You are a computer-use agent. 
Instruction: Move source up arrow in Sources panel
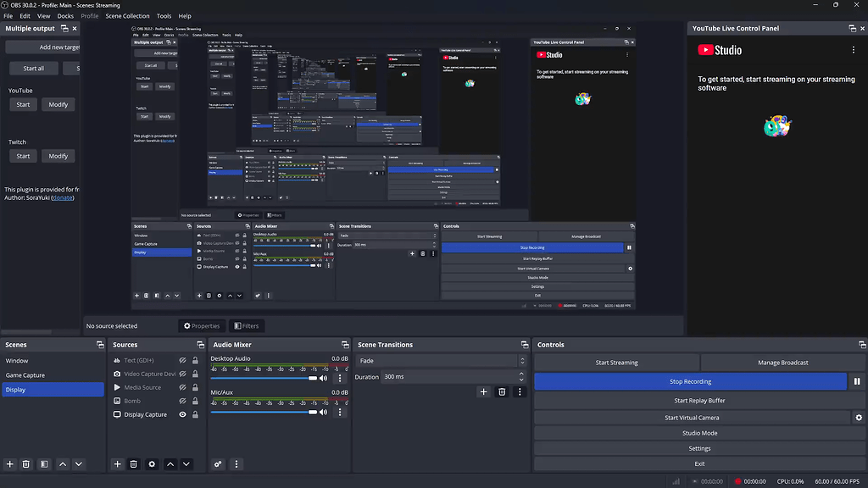click(x=170, y=464)
